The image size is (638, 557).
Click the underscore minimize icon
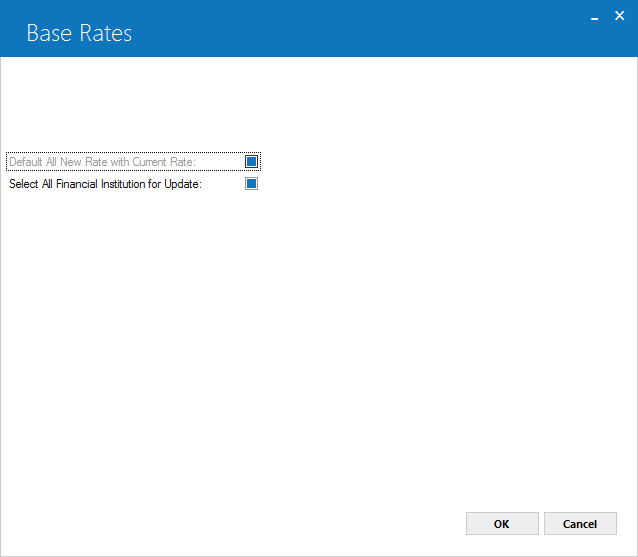[x=594, y=17]
